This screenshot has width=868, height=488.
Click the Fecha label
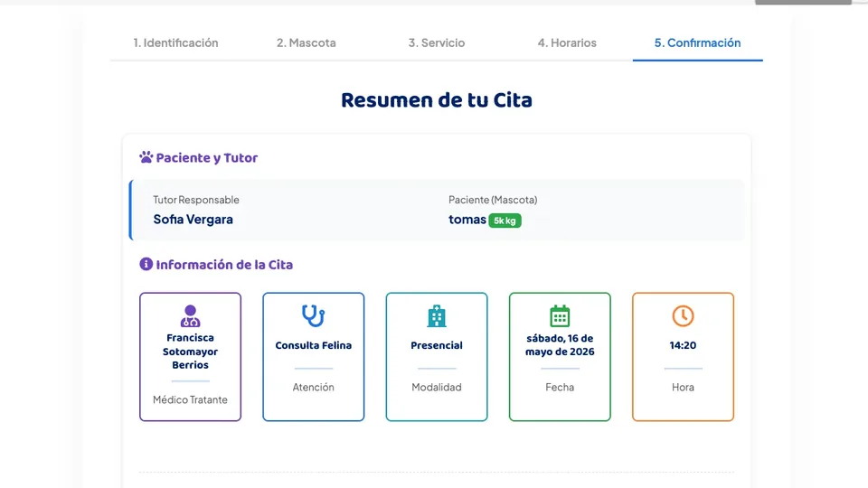click(x=560, y=387)
